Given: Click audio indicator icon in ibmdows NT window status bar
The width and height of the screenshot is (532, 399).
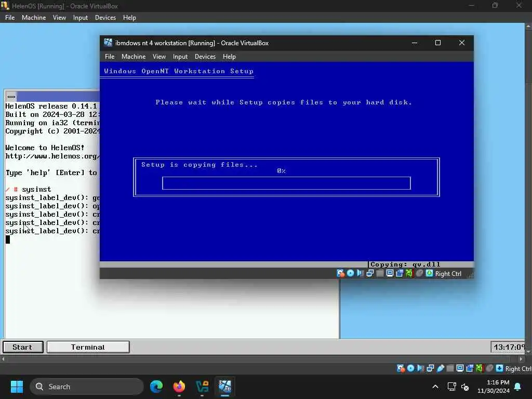Looking at the screenshot, I should tap(360, 273).
